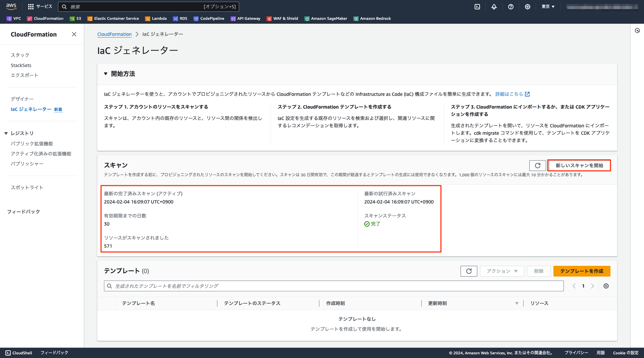The width and height of the screenshot is (644, 358).
Task: Go to StackSets in the sidebar
Action: point(21,65)
